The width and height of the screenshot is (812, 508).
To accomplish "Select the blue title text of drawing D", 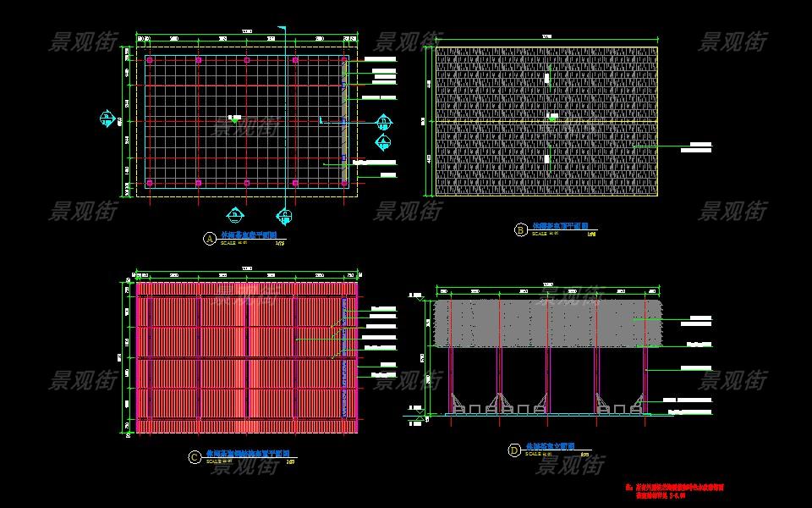I will (x=550, y=445).
